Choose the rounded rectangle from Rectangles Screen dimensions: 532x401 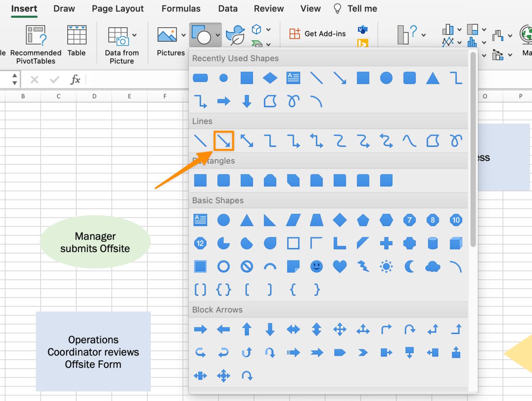pos(223,180)
